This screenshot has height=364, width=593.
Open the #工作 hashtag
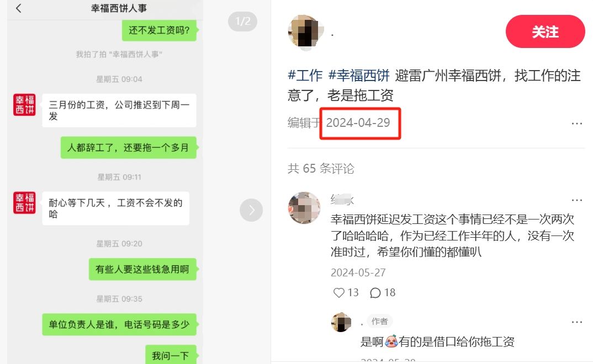[305, 76]
